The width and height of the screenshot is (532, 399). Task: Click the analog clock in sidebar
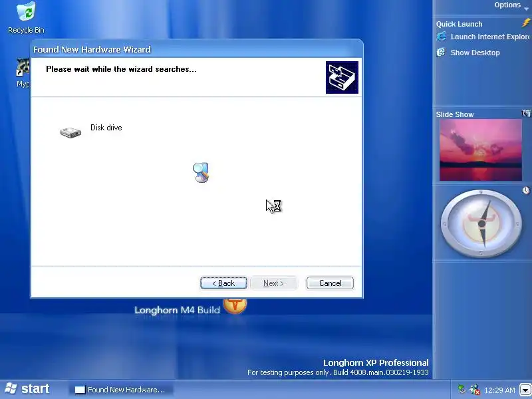coord(481,223)
